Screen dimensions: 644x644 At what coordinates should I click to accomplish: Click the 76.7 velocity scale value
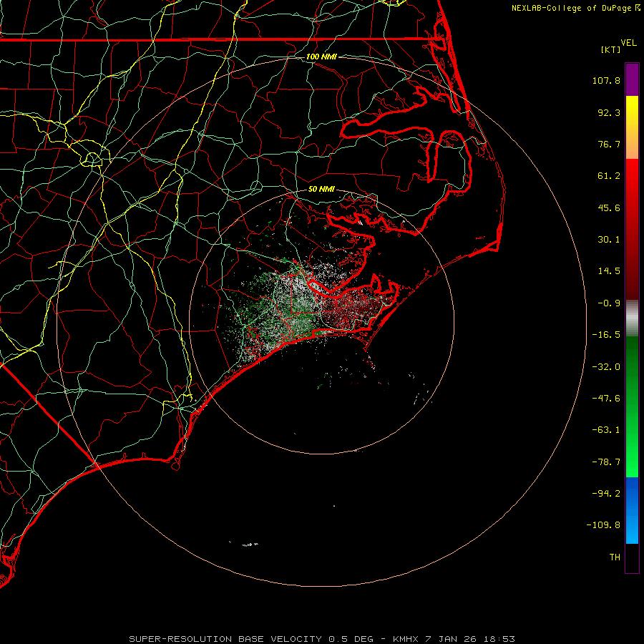click(x=609, y=144)
